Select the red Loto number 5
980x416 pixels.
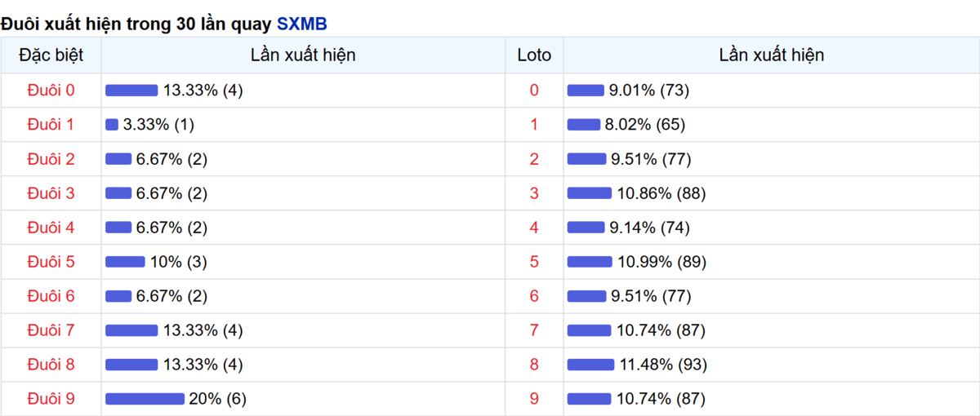point(534,262)
